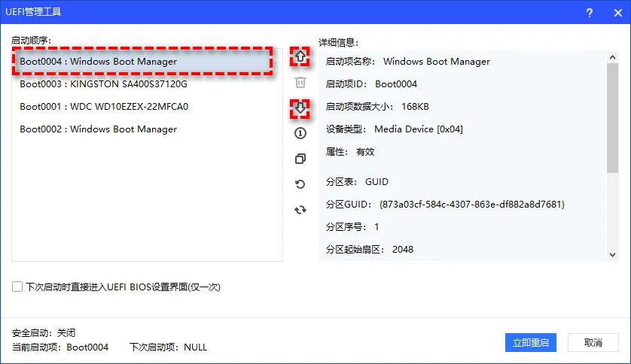631x364 pixels.
Task: Click 当前启动项: Boot0004 status text
Action: point(60,347)
